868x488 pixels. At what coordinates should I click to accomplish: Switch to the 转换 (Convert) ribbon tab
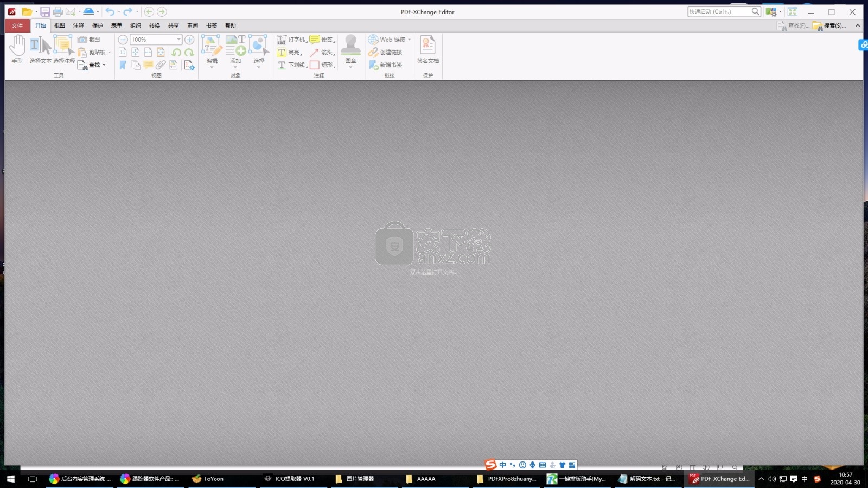(155, 25)
